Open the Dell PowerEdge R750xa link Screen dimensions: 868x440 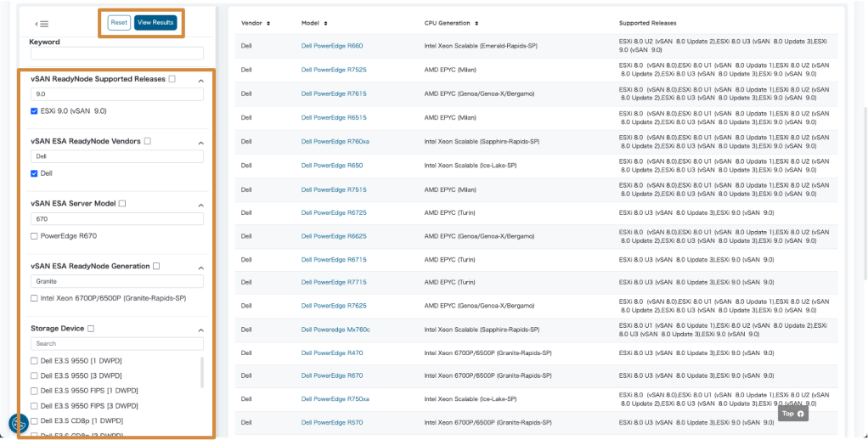[335, 399]
